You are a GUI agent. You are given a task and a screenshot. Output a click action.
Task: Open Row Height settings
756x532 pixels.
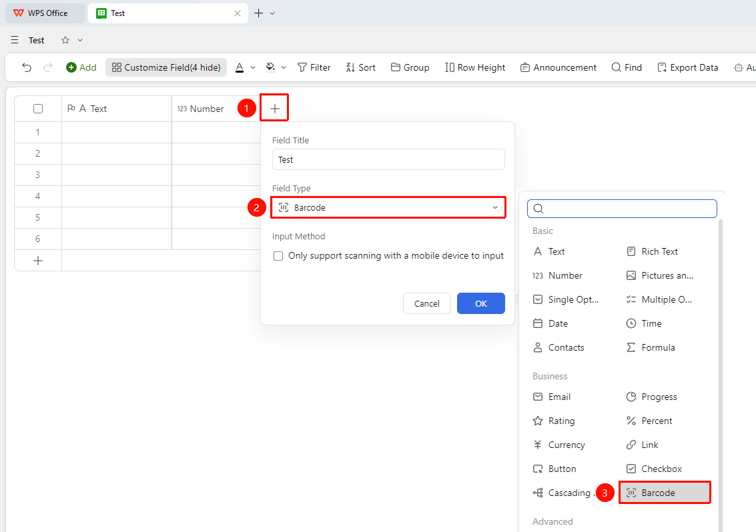475,67
